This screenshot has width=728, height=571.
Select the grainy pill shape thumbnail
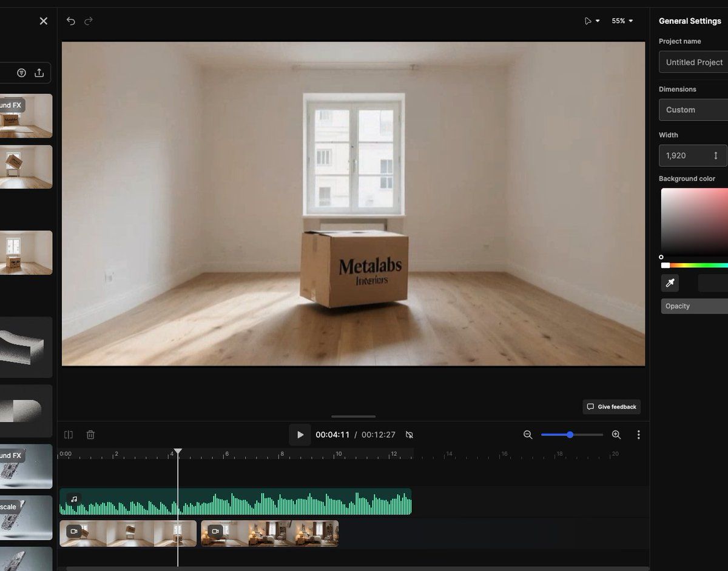(x=26, y=411)
